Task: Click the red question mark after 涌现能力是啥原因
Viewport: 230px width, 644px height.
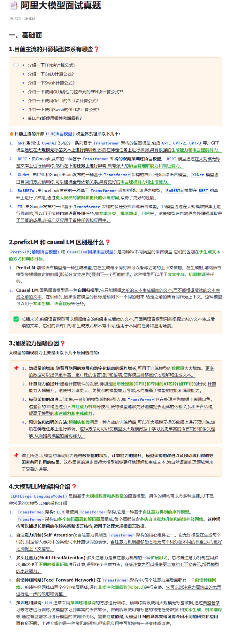Action: (x=63, y=344)
